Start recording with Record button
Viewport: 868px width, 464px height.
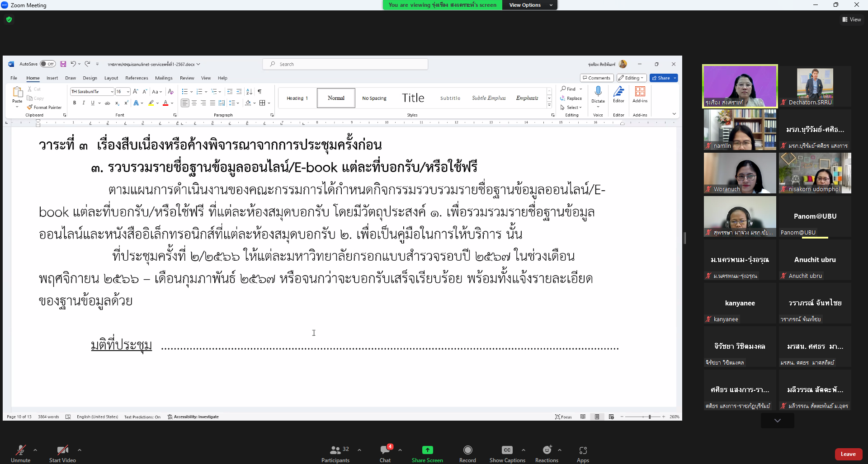pyautogui.click(x=467, y=450)
